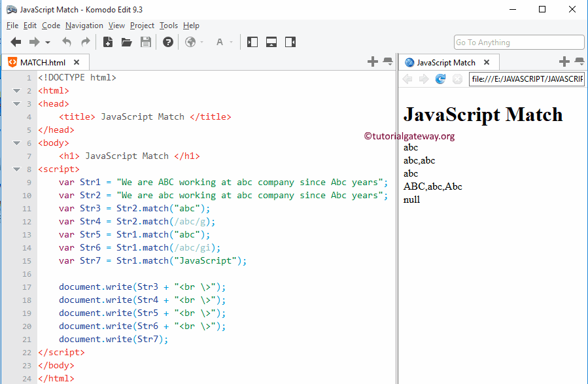
Task: Create a new file
Action: (x=107, y=41)
